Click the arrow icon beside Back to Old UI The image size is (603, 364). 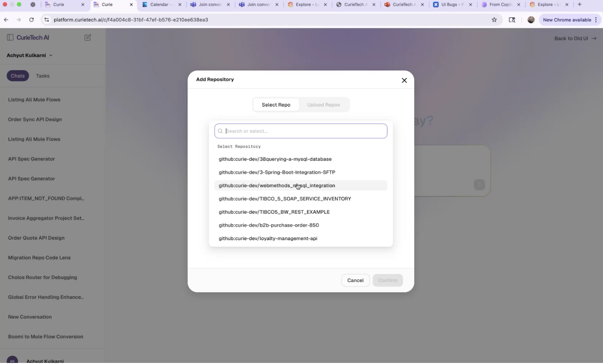(x=594, y=38)
